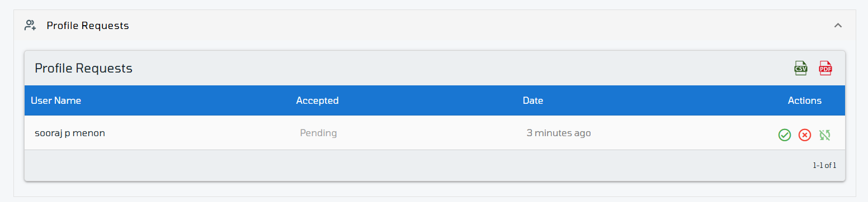The width and height of the screenshot is (868, 202).
Task: Sort by Date column header
Action: [x=533, y=101]
